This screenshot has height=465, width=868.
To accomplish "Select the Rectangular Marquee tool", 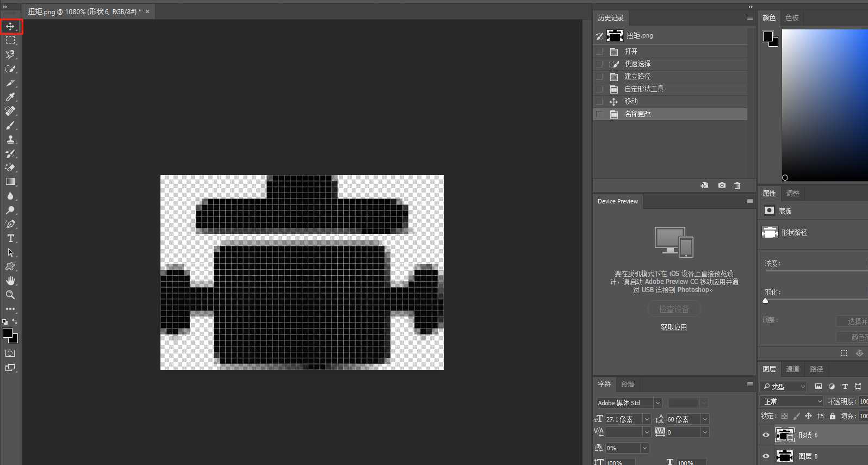I will point(10,40).
